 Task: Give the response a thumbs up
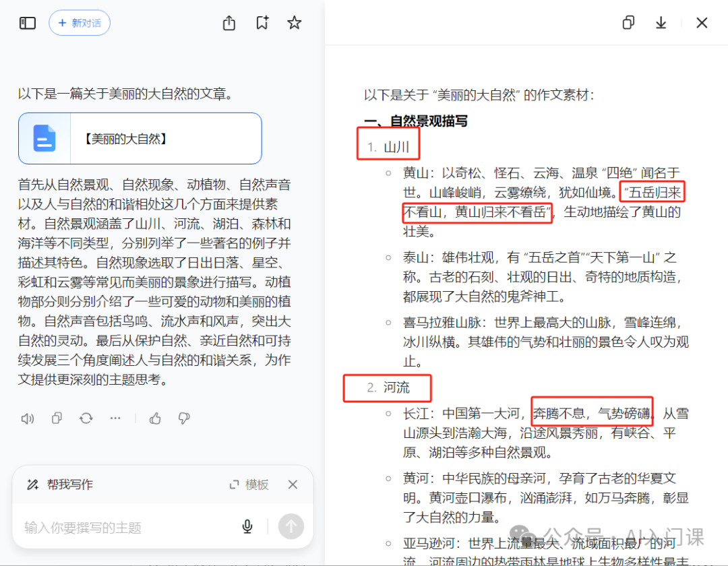tap(155, 418)
